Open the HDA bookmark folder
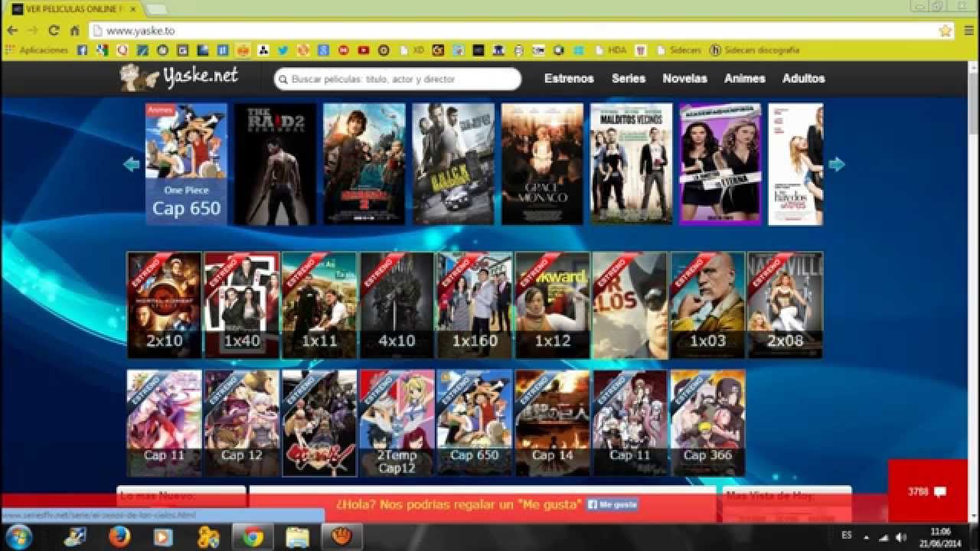 [x=610, y=51]
